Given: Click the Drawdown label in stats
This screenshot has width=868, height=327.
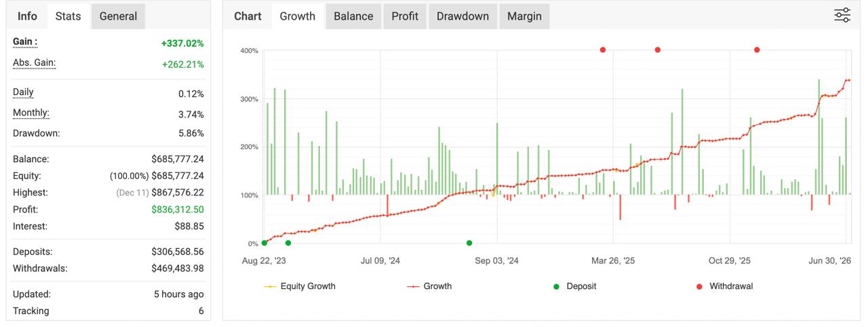Looking at the screenshot, I should click(37, 134).
